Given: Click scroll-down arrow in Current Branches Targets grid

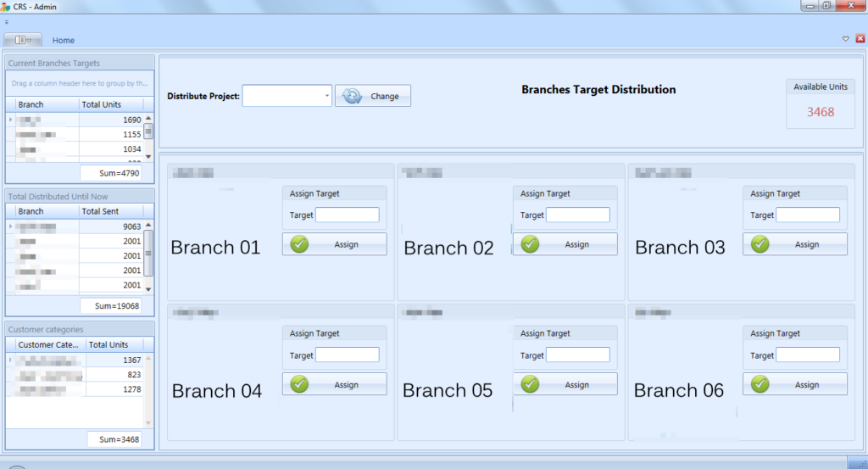Looking at the screenshot, I should click(148, 157).
